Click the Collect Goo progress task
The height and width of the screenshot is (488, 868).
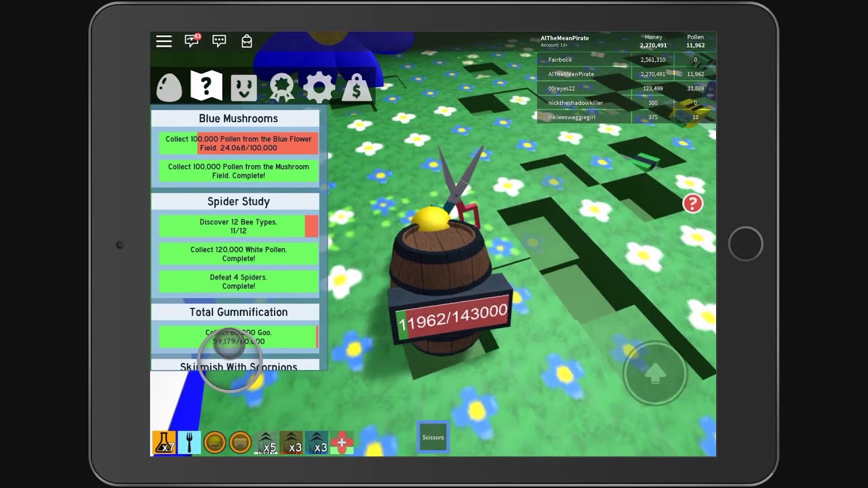(x=238, y=337)
